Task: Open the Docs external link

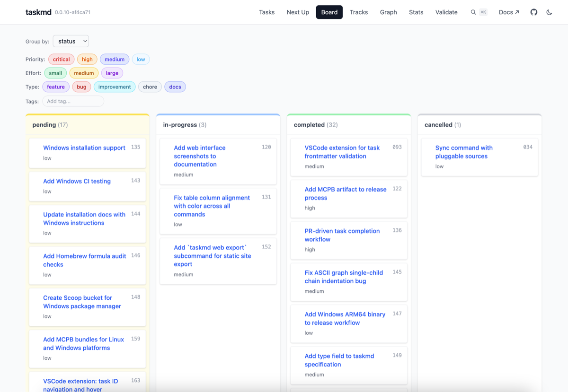Action: coord(509,12)
